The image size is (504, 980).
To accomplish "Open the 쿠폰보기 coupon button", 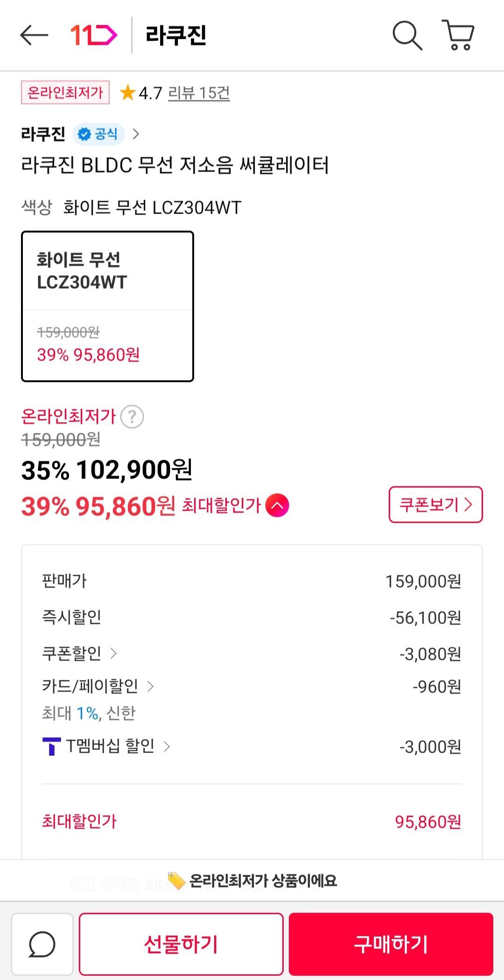I will pyautogui.click(x=435, y=505).
